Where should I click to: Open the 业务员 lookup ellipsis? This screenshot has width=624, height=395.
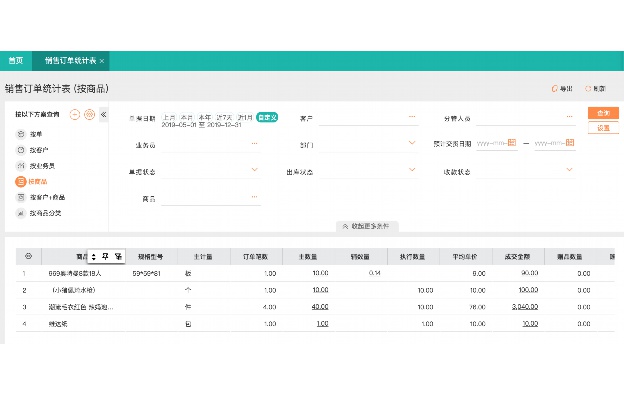(x=254, y=143)
